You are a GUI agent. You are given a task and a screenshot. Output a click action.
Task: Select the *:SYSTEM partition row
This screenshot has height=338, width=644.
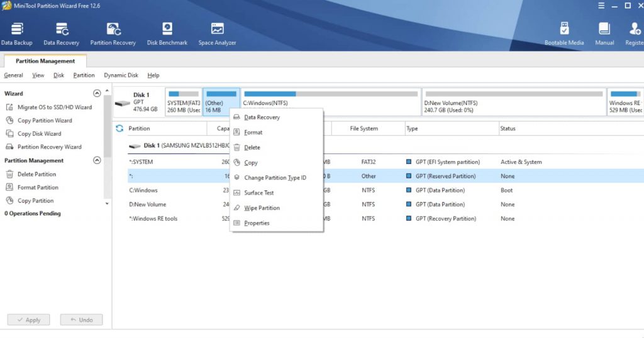[x=386, y=162]
